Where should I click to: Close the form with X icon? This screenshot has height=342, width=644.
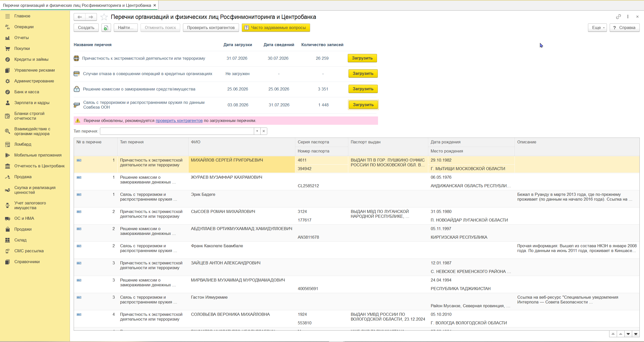coord(637,17)
